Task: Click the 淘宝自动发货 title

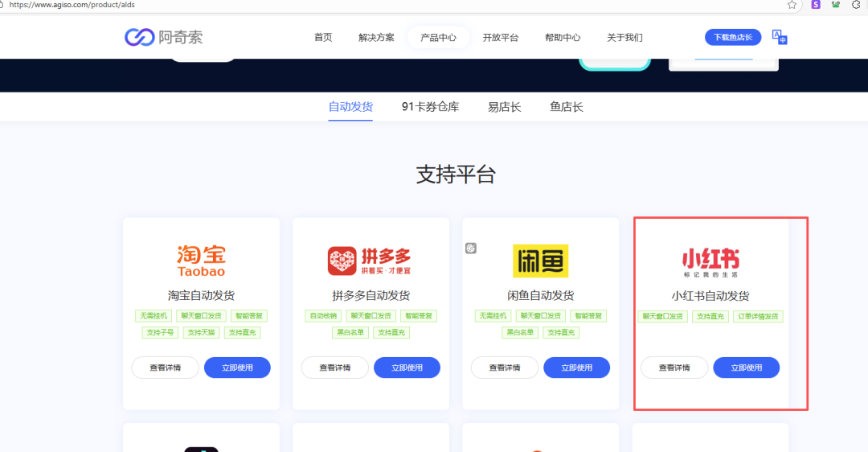Action: click(x=201, y=295)
